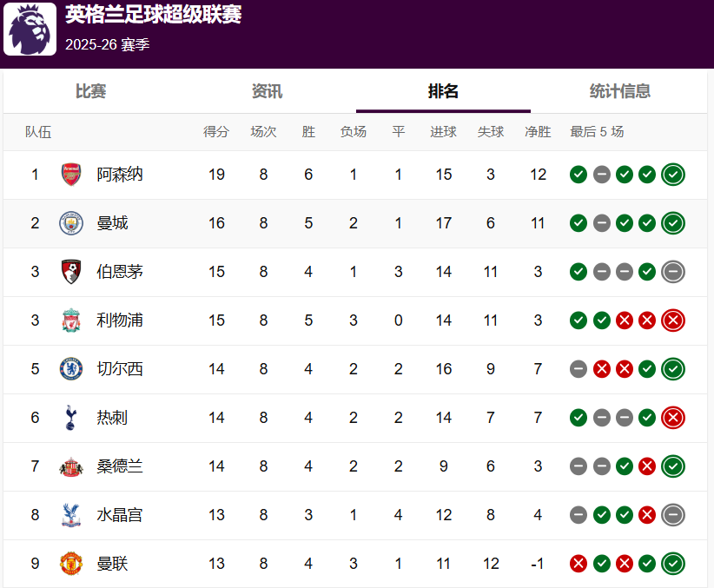Click Arsenal's latest win result icon
Image resolution: width=714 pixels, height=588 pixels.
click(672, 175)
